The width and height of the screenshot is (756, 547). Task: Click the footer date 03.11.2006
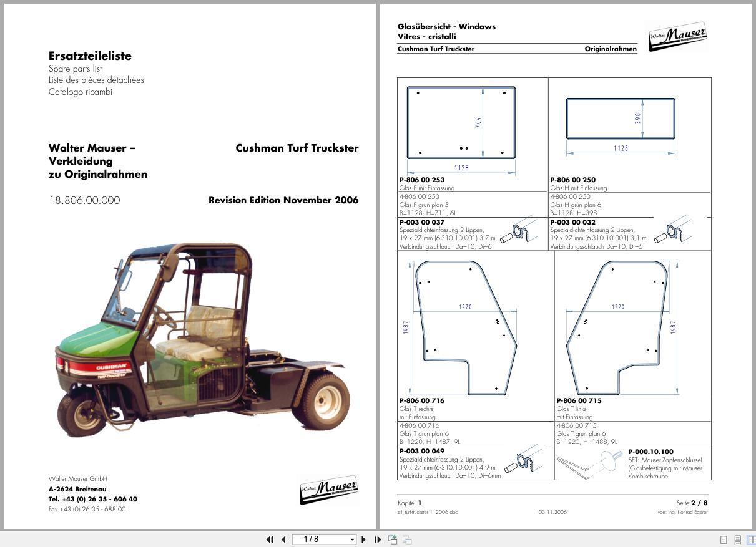tap(553, 512)
